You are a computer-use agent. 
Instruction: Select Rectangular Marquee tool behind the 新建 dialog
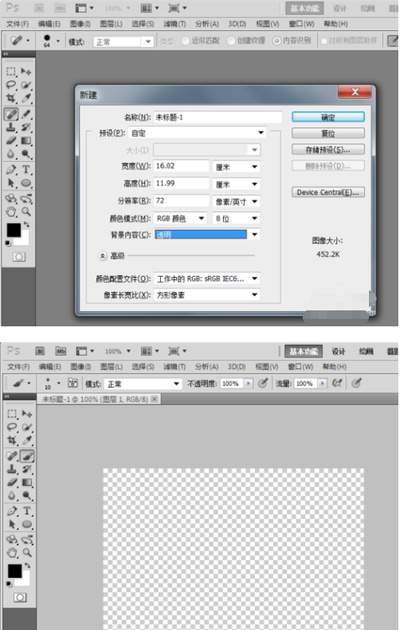pyautogui.click(x=11, y=72)
